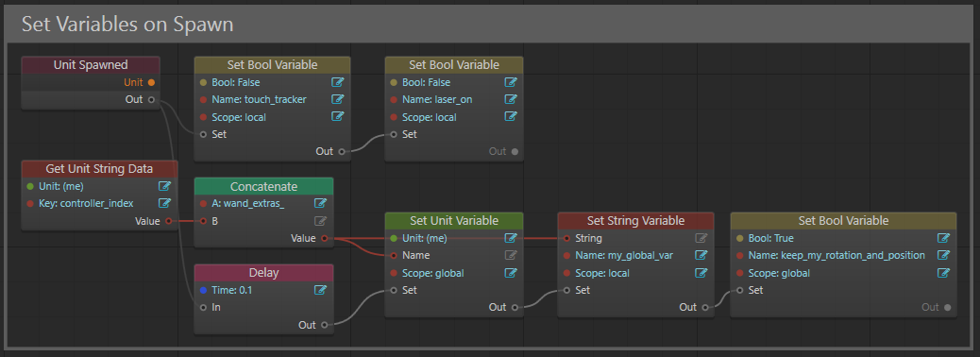Screen dimensions: 980x357
Task: Select Set Bool Variable header above Bool: True
Action: (843, 221)
